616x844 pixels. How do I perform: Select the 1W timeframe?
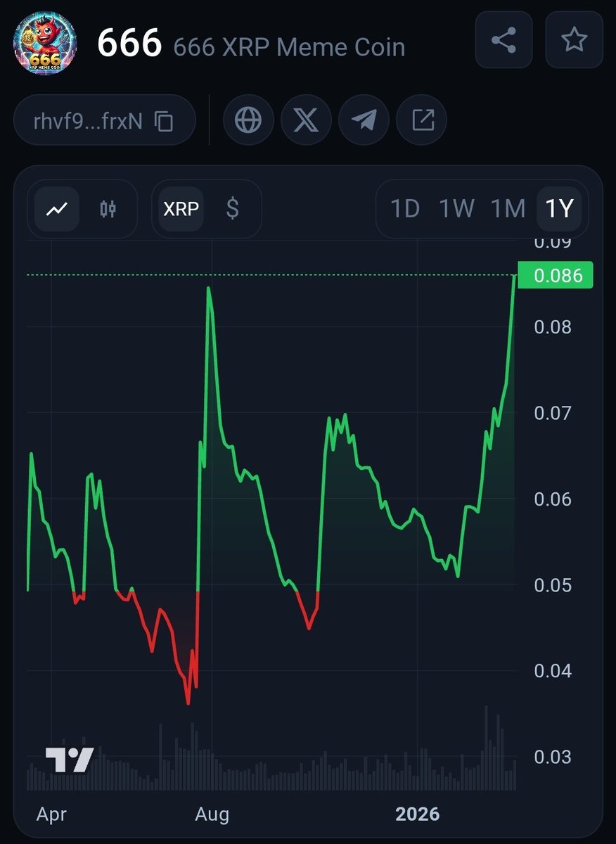pos(456,209)
